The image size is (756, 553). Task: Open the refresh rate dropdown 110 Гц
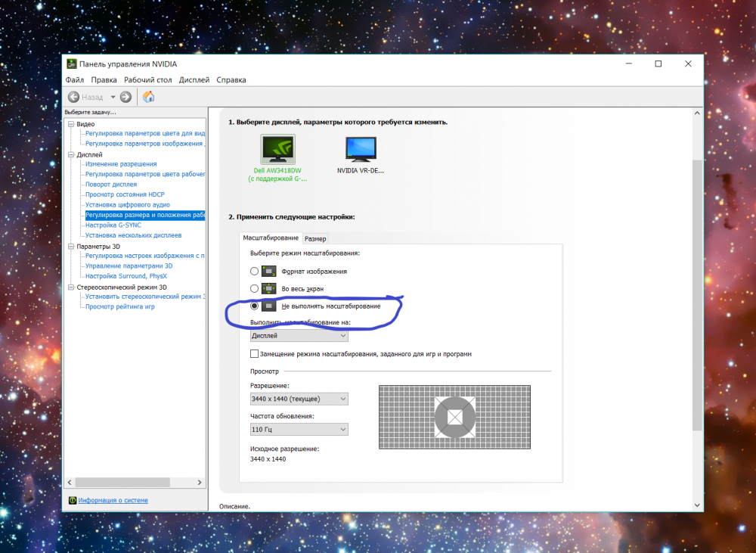point(299,430)
